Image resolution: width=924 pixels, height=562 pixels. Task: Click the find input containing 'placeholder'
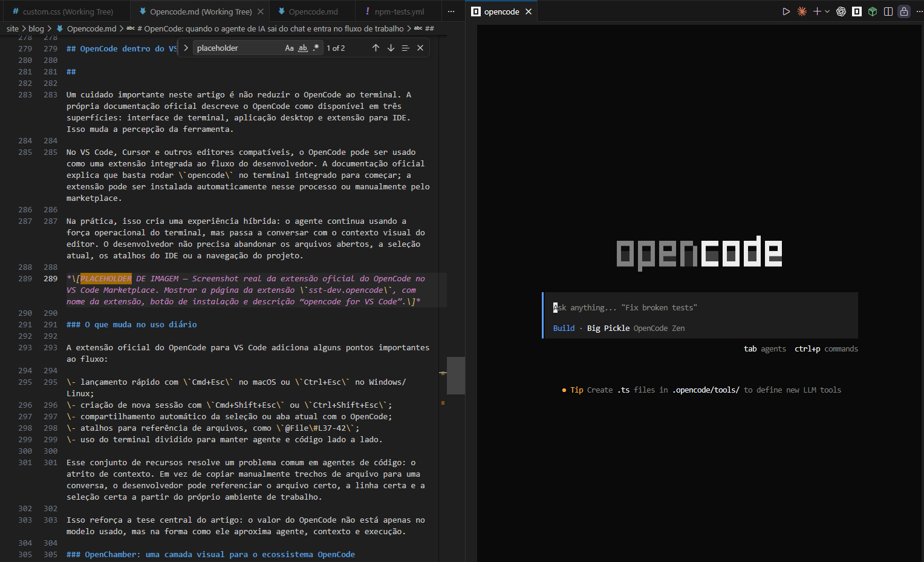(239, 48)
